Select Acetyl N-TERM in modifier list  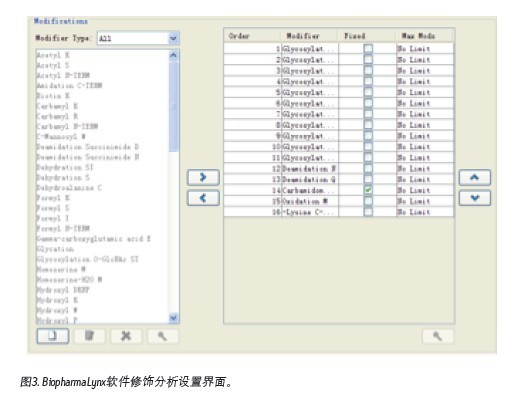(63, 76)
